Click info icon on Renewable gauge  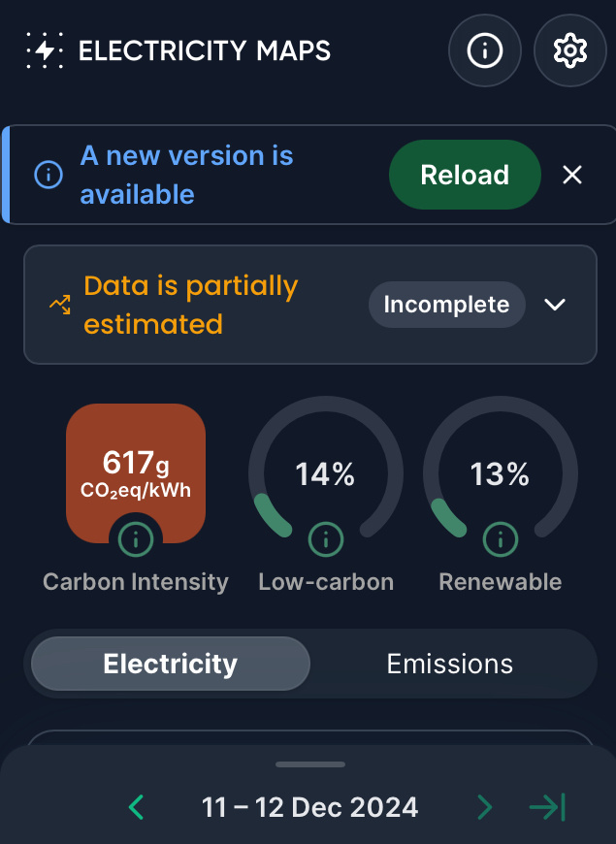pyautogui.click(x=501, y=537)
